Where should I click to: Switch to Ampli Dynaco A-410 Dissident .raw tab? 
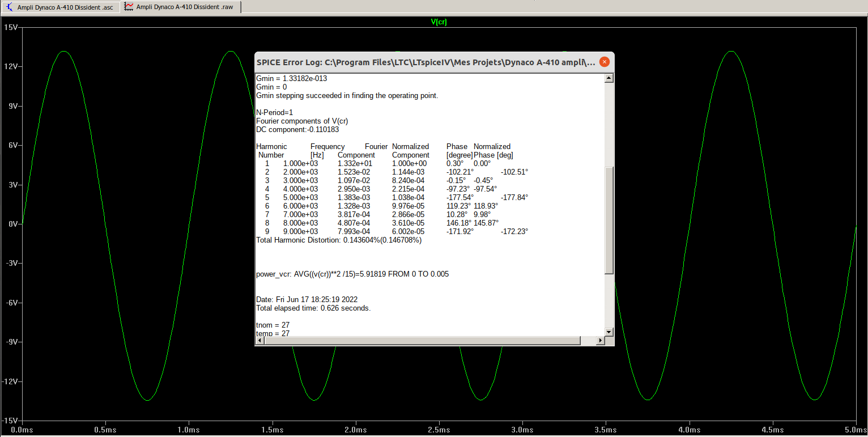[x=181, y=7]
